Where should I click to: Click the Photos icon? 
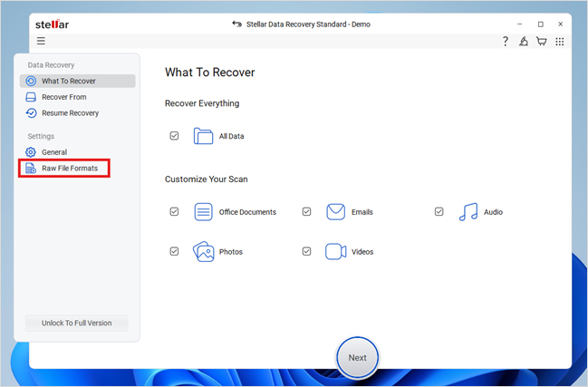click(x=203, y=252)
